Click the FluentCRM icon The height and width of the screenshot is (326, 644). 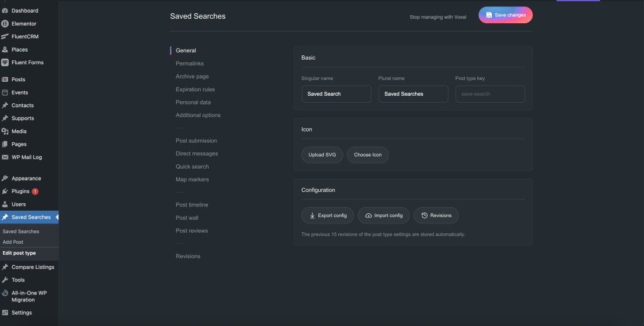coord(5,37)
